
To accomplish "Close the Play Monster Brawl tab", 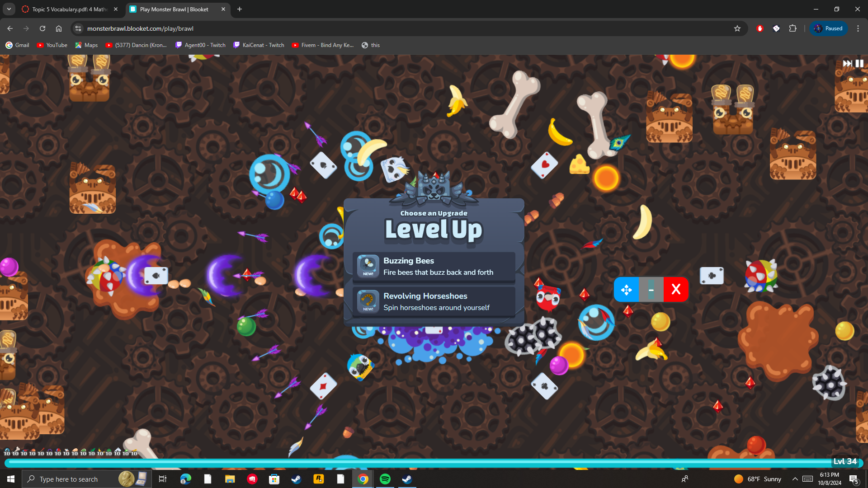I will pos(223,9).
